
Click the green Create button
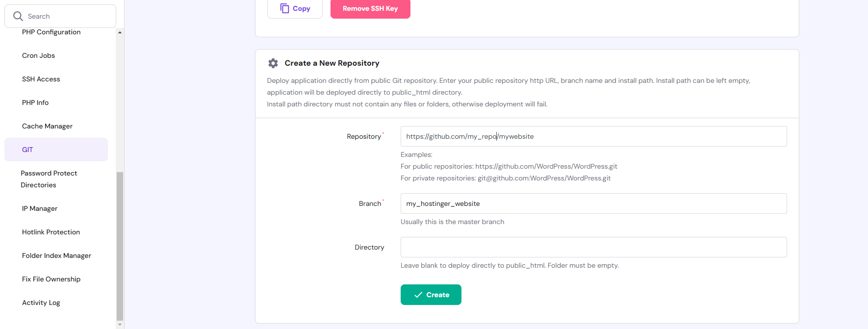pyautogui.click(x=431, y=295)
